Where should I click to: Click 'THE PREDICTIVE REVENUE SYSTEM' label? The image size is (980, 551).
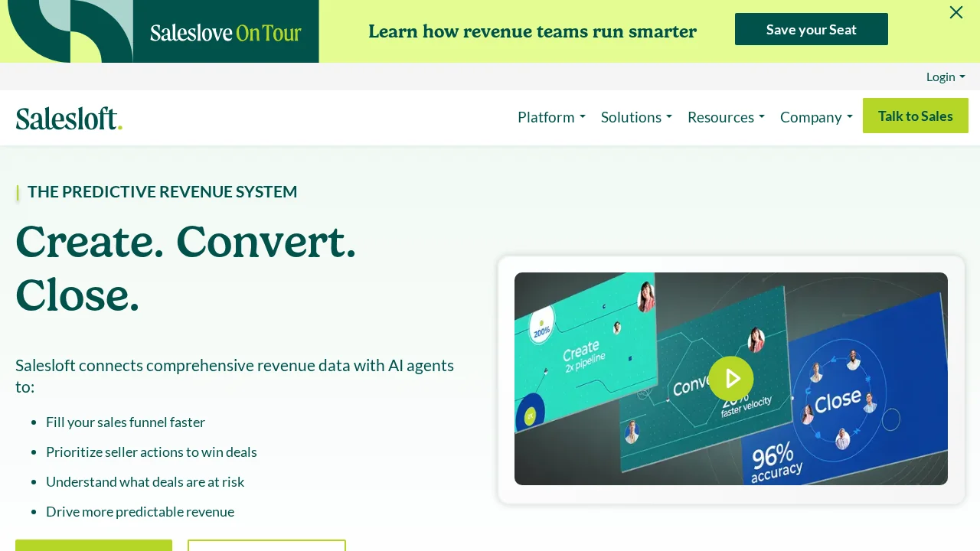[x=162, y=191]
